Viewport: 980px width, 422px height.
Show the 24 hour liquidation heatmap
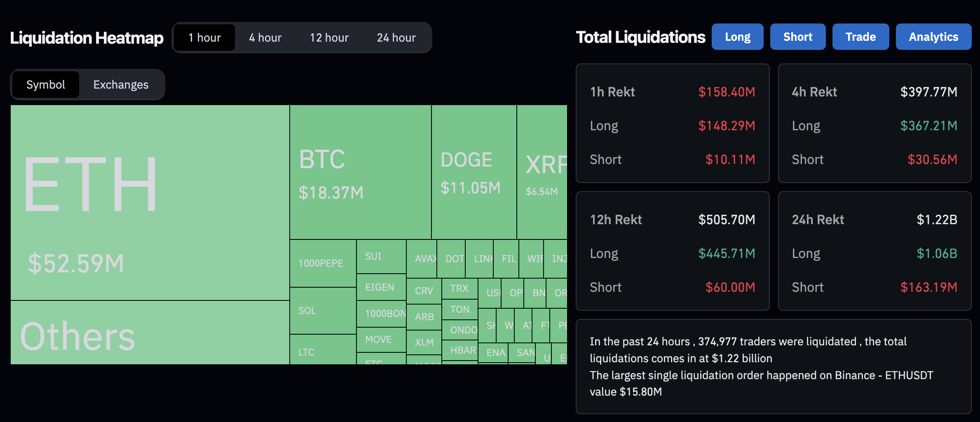[x=396, y=38]
